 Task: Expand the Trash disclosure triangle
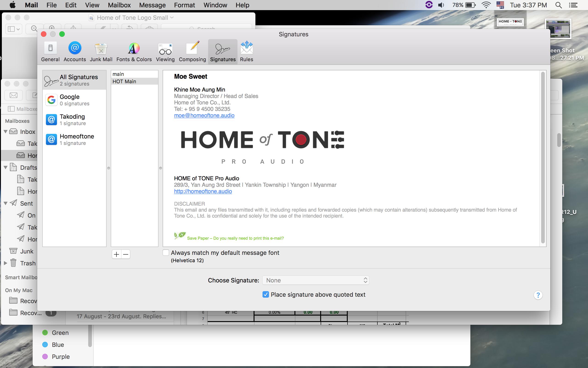point(5,263)
